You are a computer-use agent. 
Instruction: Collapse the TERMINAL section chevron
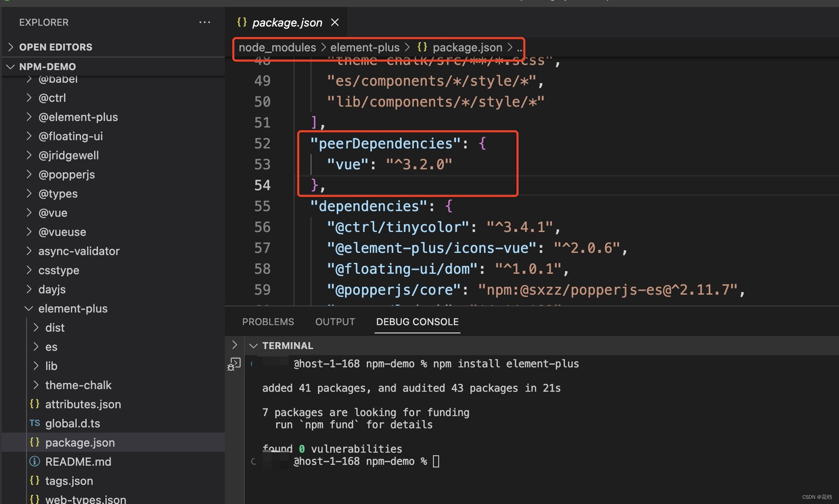coord(254,346)
